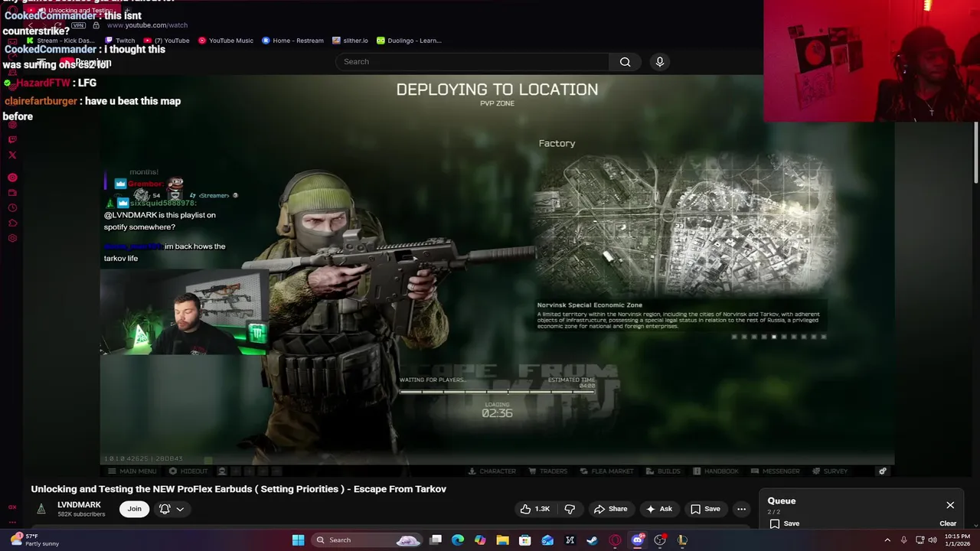This screenshot has height=551, width=980.
Task: Click the YouTube search magnifier button
Action: (626, 62)
